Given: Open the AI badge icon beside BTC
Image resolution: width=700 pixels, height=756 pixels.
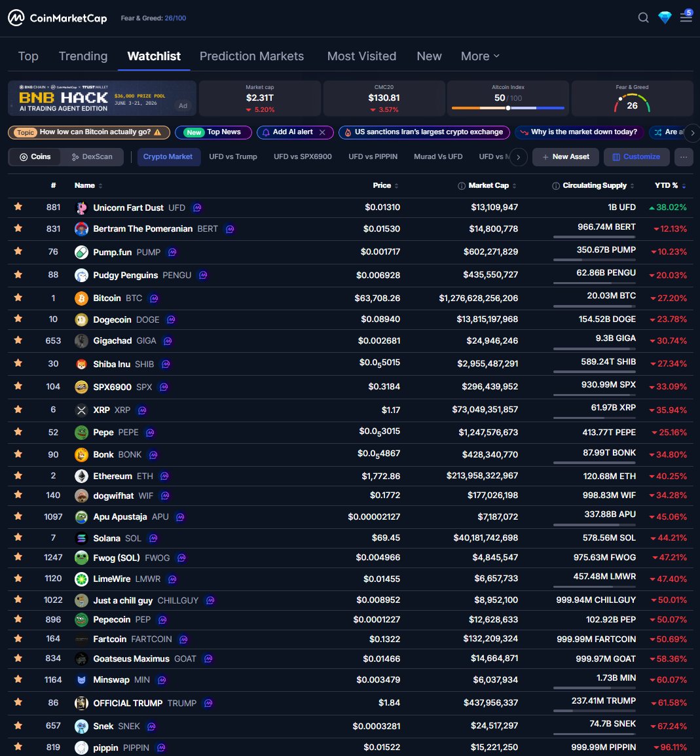Looking at the screenshot, I should (x=154, y=298).
